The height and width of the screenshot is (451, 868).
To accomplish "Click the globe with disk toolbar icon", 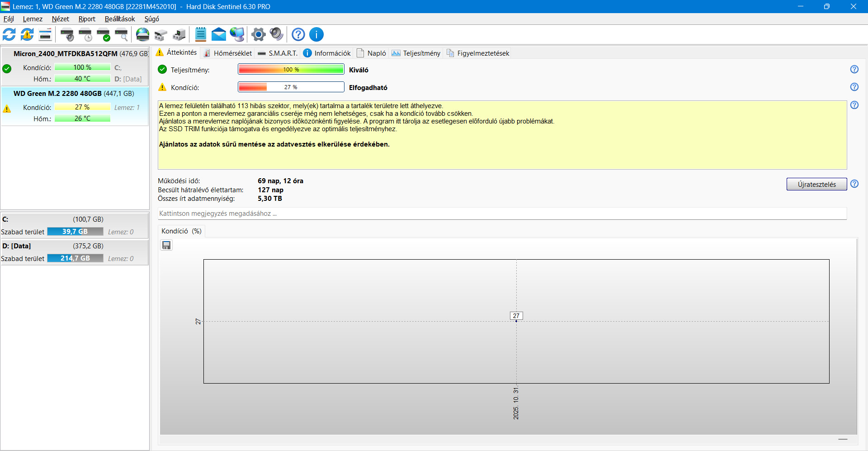I will click(142, 34).
